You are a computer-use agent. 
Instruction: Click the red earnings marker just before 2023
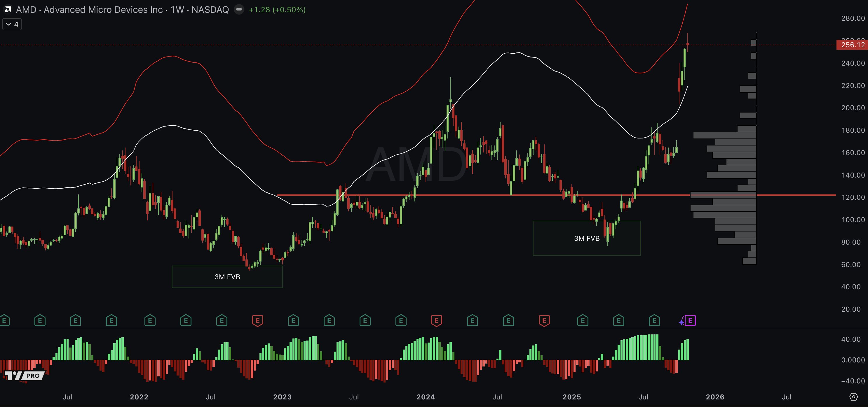point(257,320)
